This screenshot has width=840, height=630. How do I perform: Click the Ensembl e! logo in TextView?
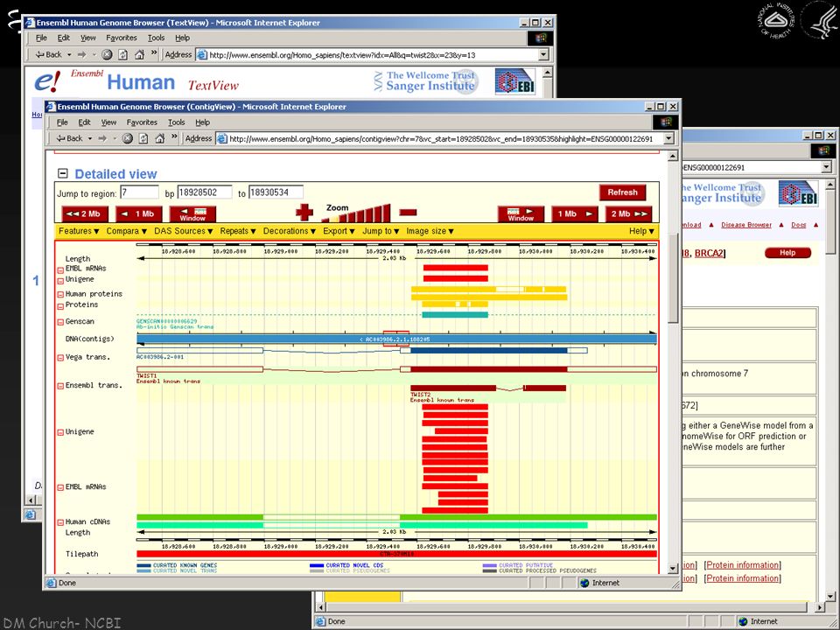click(47, 81)
